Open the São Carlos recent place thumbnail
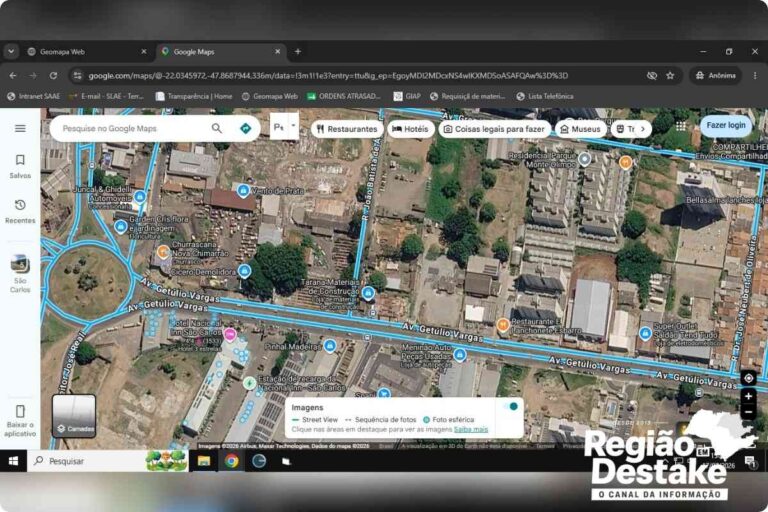768x512 pixels. point(20,265)
